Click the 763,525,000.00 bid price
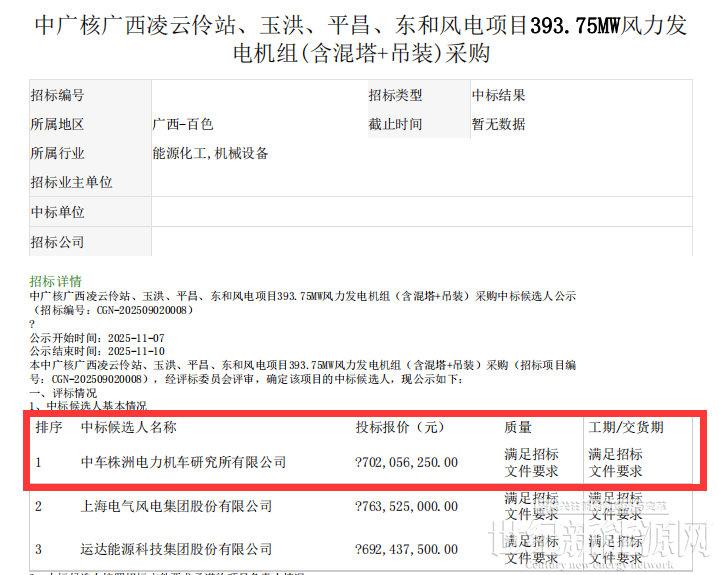Screen dimensions: 719x575 (x=406, y=506)
